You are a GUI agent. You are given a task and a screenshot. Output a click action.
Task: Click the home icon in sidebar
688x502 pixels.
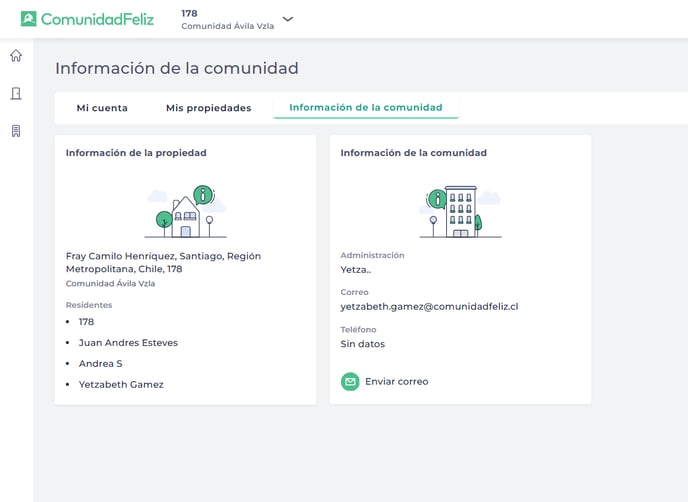[x=16, y=55]
